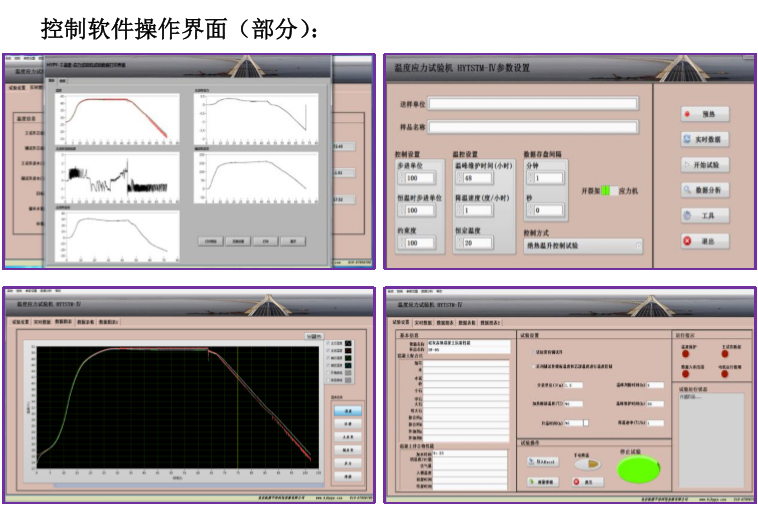The image size is (758, 507).
Task: Select the 试验设置 tab in the chart window
Action: 20,323
